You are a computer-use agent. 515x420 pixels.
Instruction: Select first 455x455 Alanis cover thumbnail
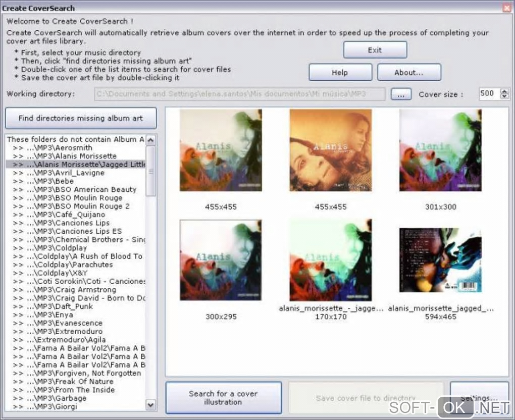click(221, 150)
